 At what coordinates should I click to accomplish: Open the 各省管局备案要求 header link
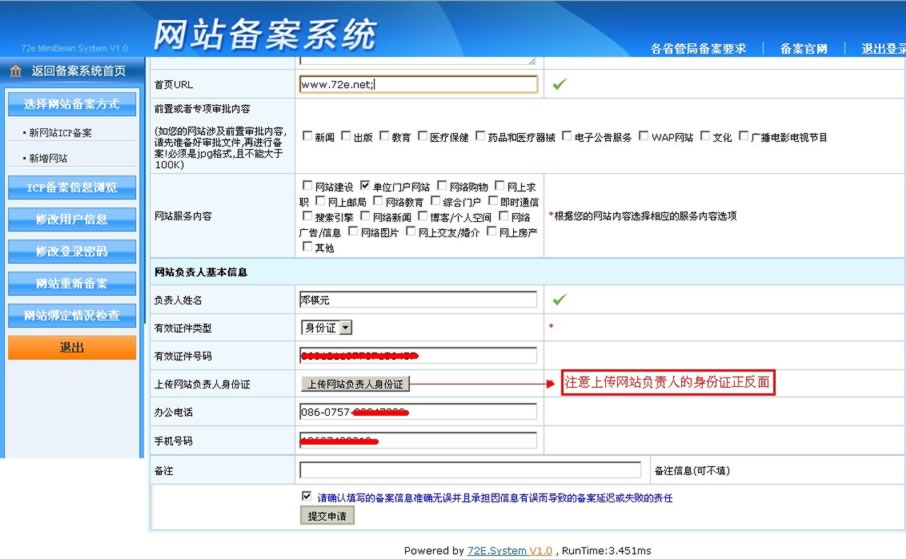pyautogui.click(x=698, y=49)
